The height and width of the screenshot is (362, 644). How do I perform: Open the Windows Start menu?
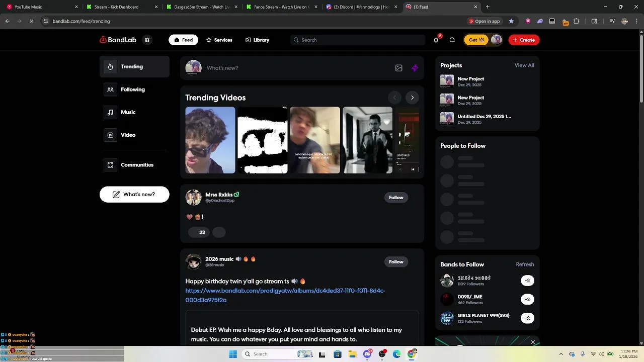233,354
